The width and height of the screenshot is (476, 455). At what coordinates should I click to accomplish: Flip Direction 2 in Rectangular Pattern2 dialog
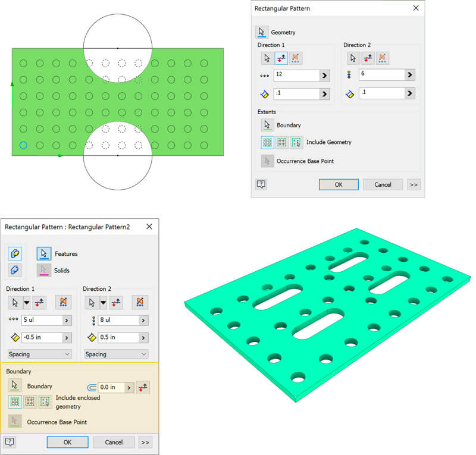coord(116,302)
